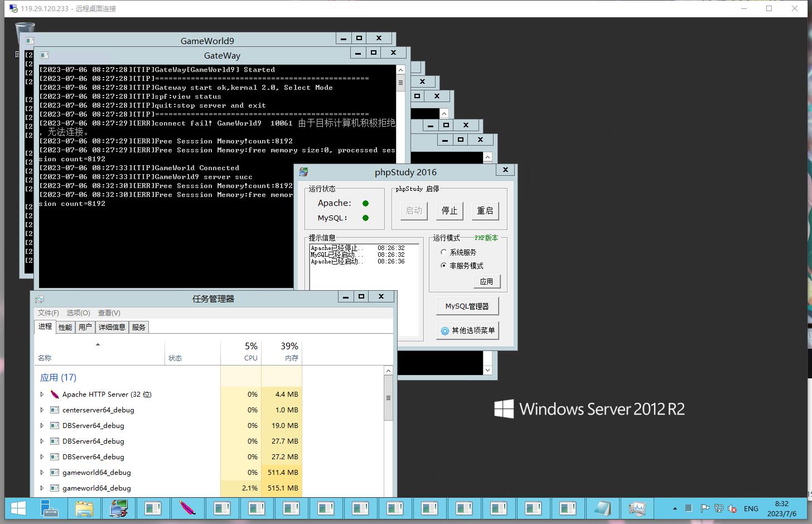Expand Apache HTTP Server process row
Screen dimensions: 812x524
click(x=42, y=394)
